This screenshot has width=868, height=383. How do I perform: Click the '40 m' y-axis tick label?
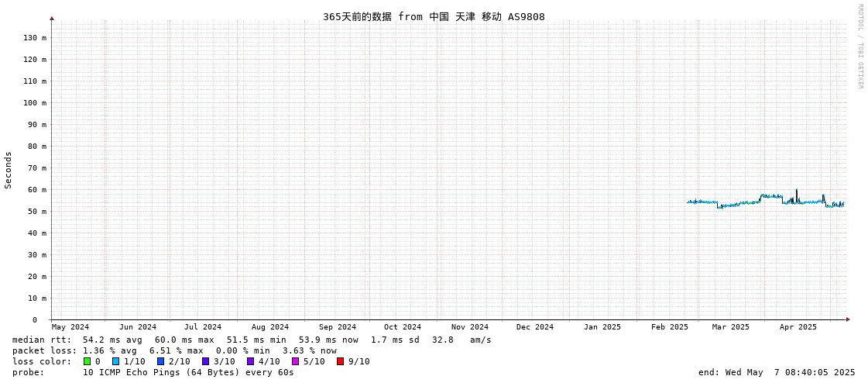pos(37,233)
